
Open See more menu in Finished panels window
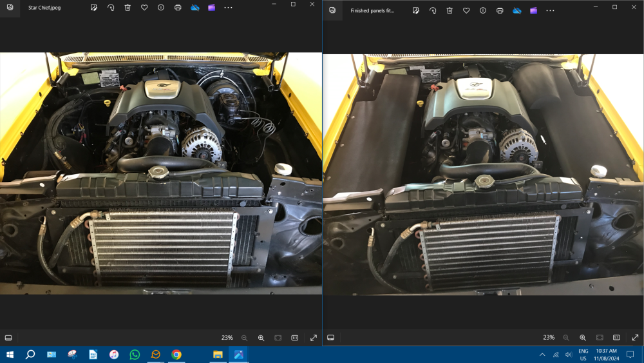[x=551, y=11]
